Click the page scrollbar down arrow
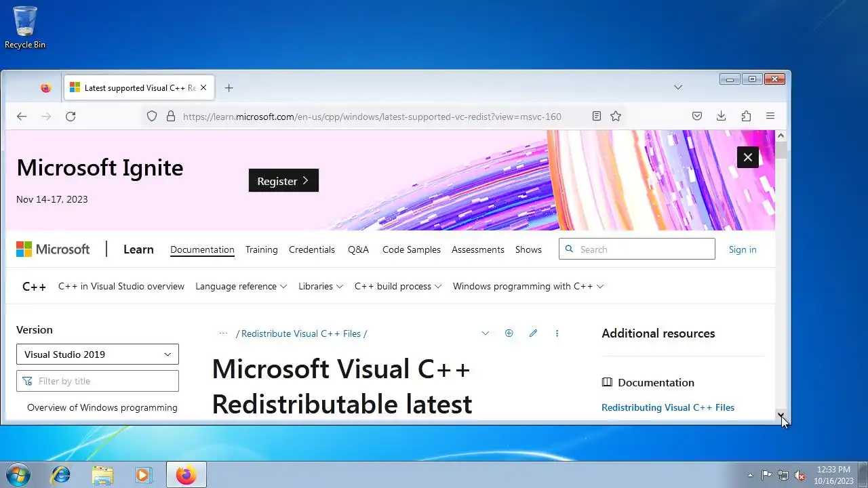 pyautogui.click(x=781, y=415)
